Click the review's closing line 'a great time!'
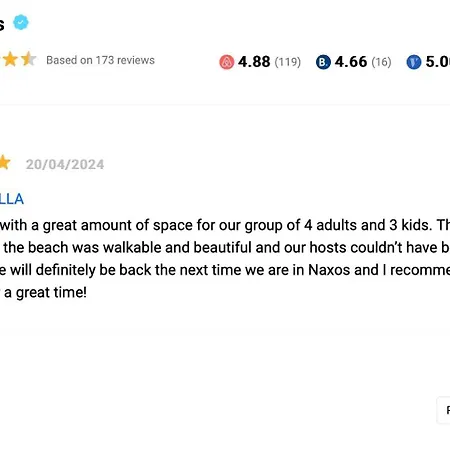 click(x=43, y=293)
